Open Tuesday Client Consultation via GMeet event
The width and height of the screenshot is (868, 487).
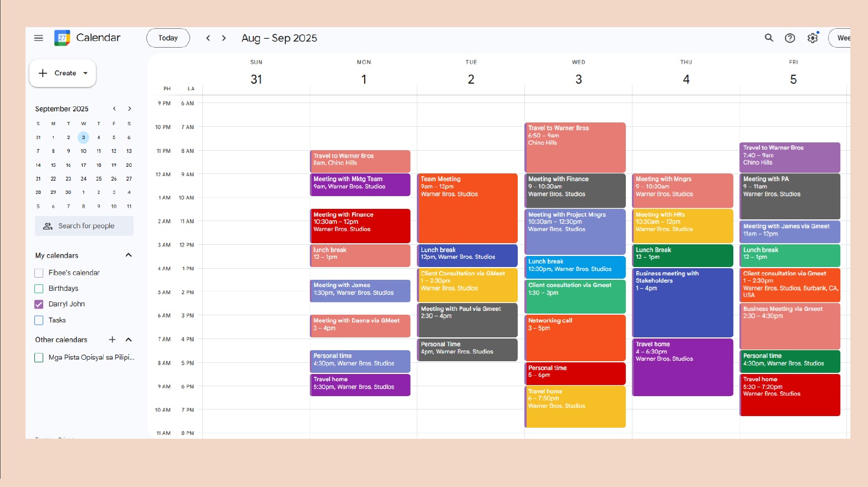click(467, 285)
